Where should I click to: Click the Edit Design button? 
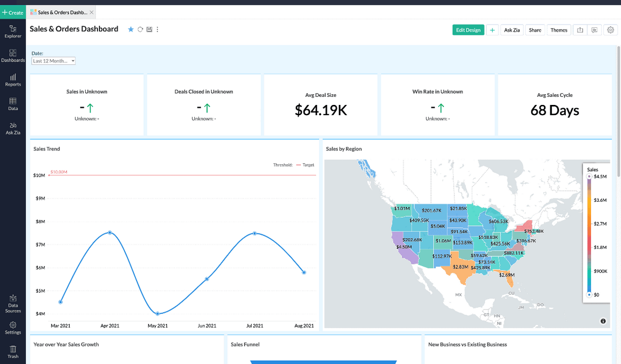click(468, 30)
